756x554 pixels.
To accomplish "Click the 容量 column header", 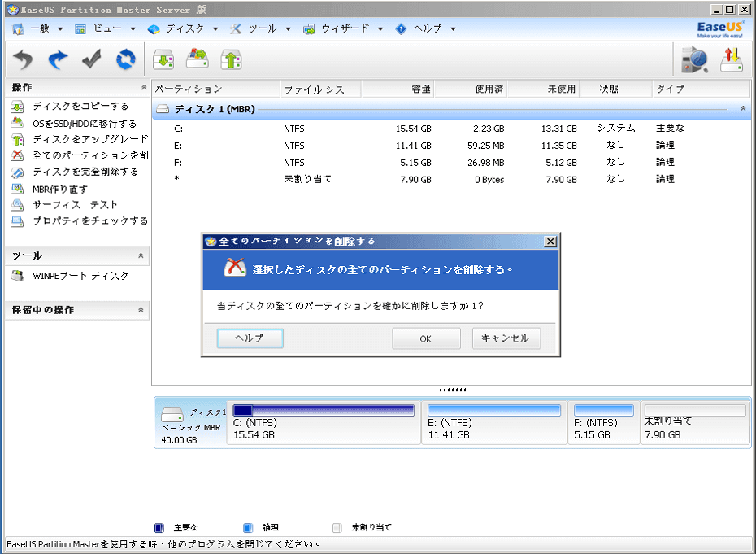I will click(398, 89).
